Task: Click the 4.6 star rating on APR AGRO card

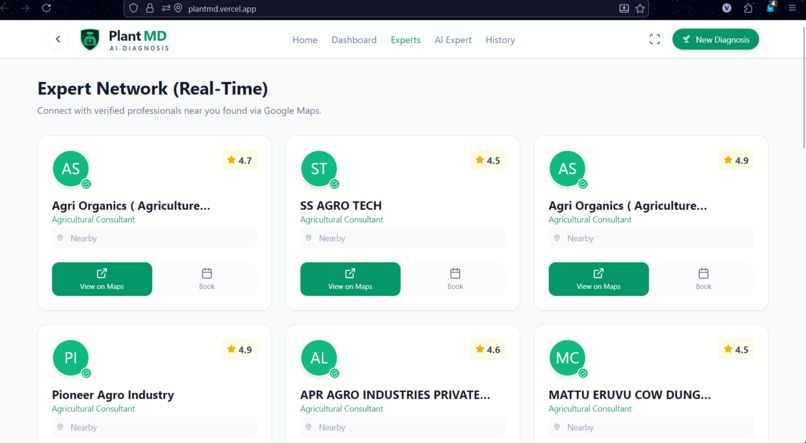Action: point(488,349)
